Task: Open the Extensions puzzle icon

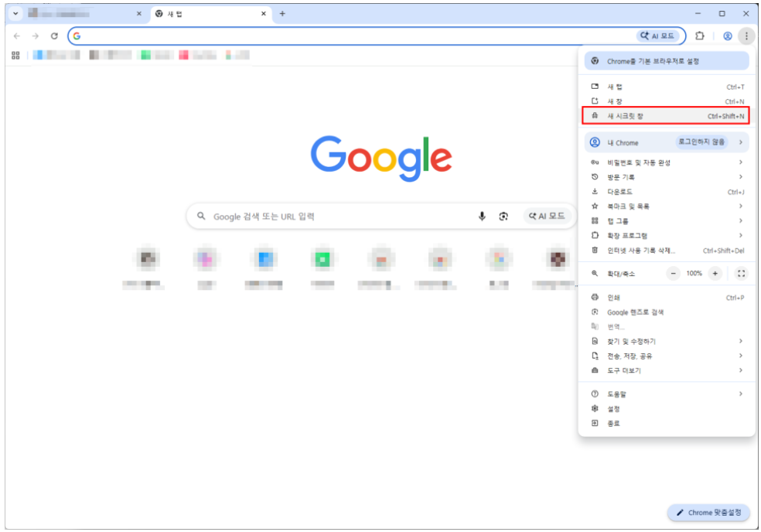Action: 700,36
